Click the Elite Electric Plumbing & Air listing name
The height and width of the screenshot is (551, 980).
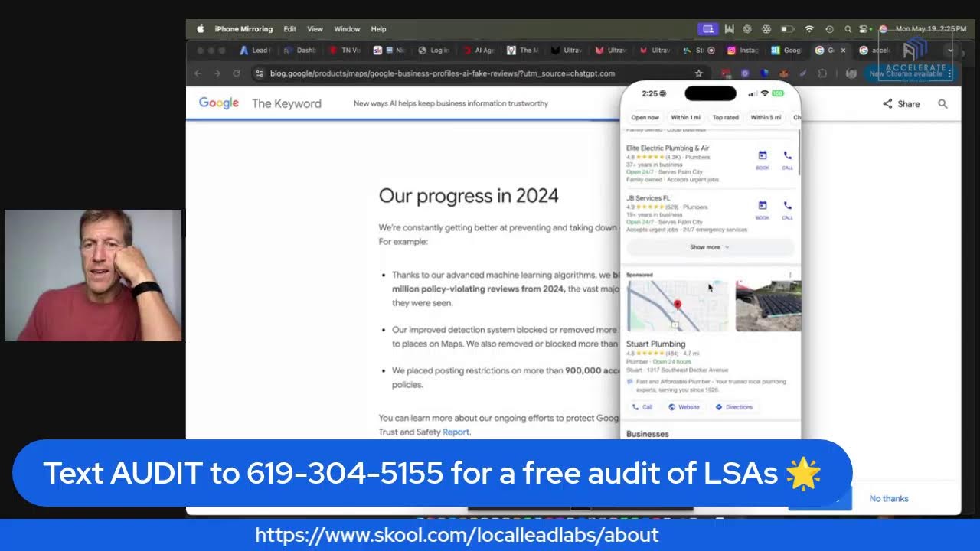(668, 148)
